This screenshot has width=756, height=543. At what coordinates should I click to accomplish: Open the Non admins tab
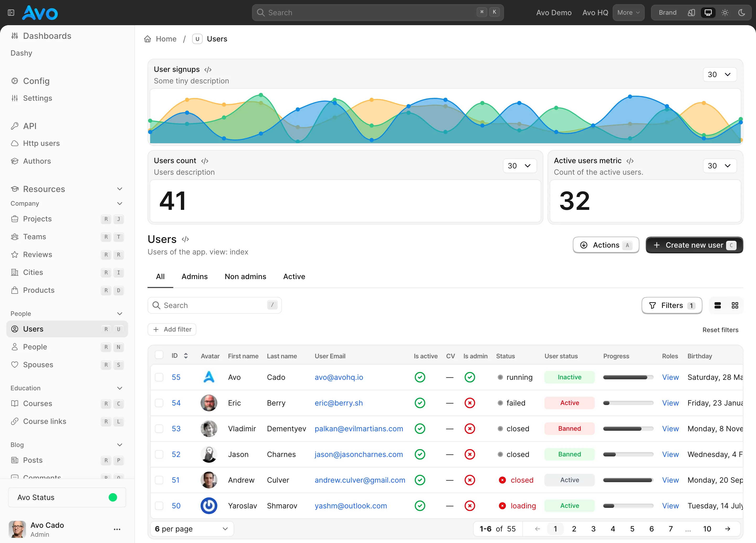point(245,276)
